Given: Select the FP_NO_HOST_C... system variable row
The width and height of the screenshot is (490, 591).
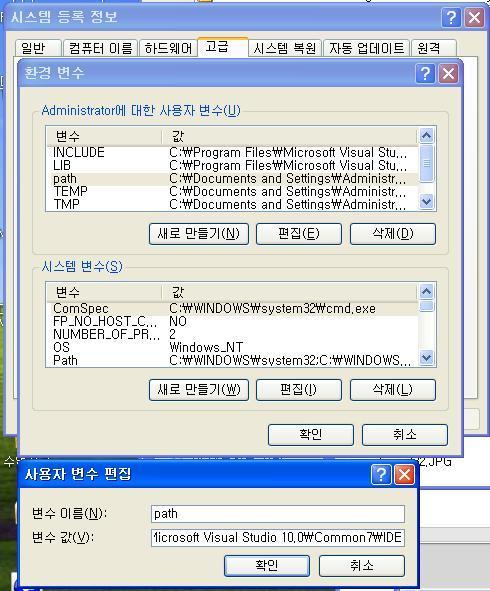Looking at the screenshot, I should [232, 322].
